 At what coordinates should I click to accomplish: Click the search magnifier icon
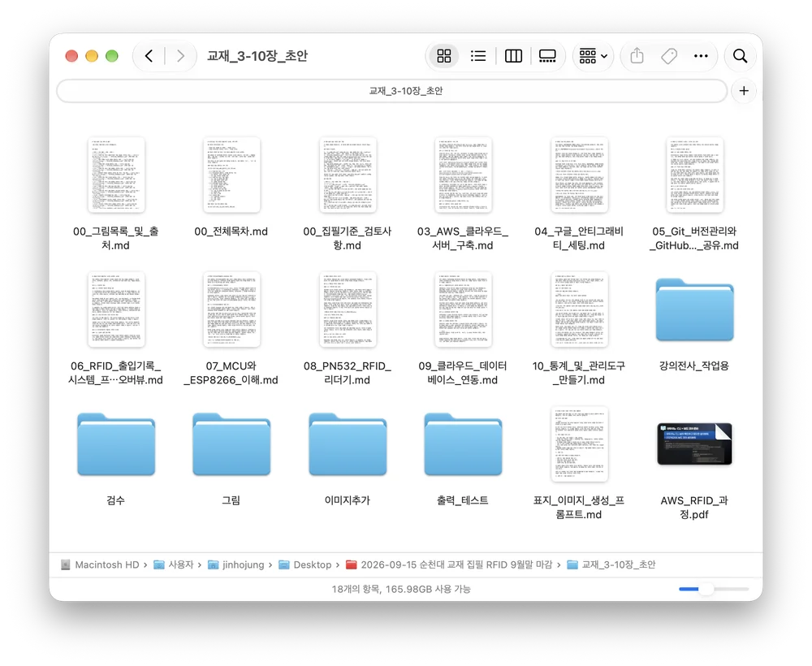740,56
